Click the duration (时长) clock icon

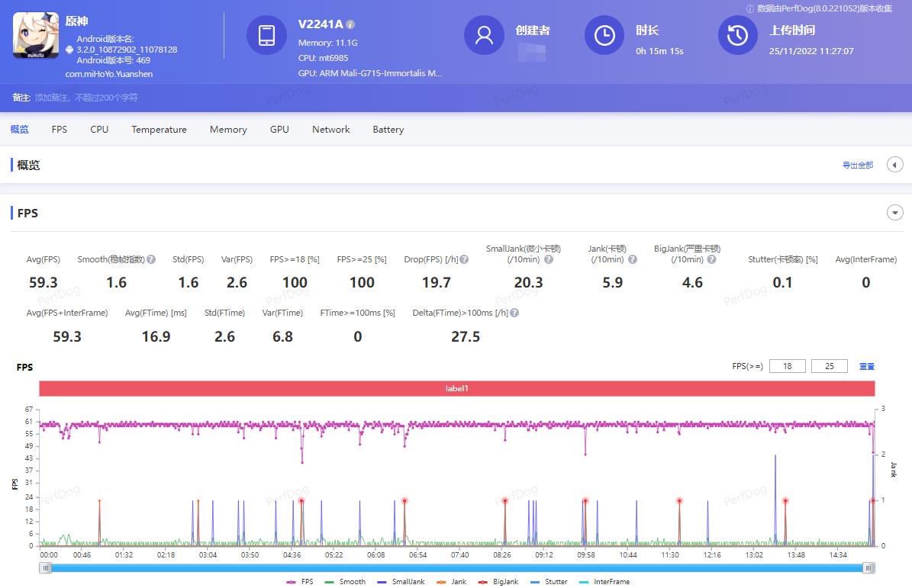click(x=604, y=35)
